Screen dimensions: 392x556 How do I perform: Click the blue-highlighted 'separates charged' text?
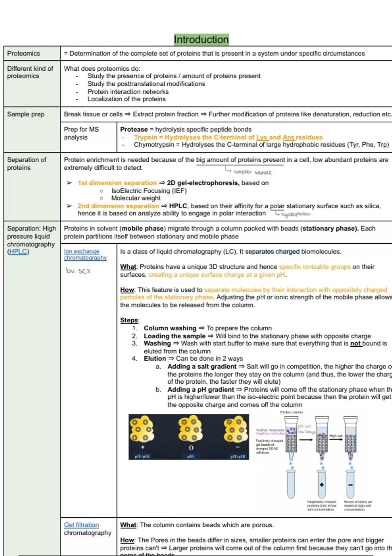point(272,252)
